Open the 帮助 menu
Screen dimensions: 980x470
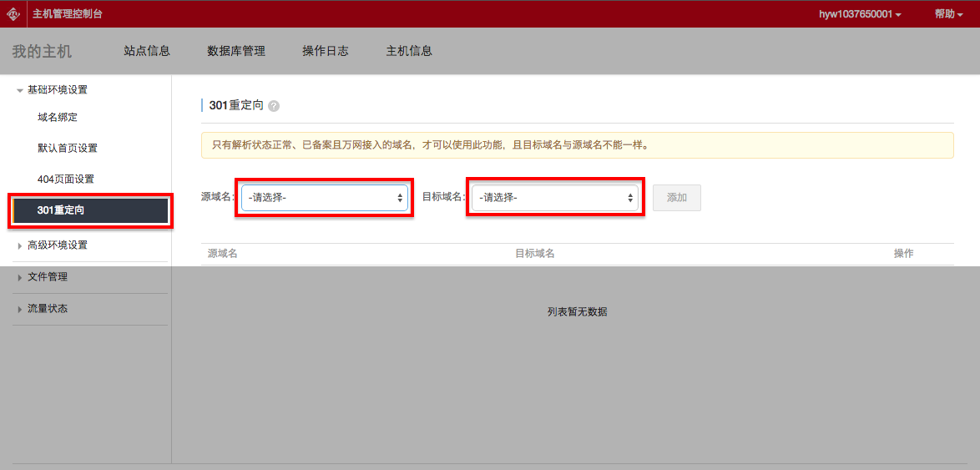click(949, 14)
